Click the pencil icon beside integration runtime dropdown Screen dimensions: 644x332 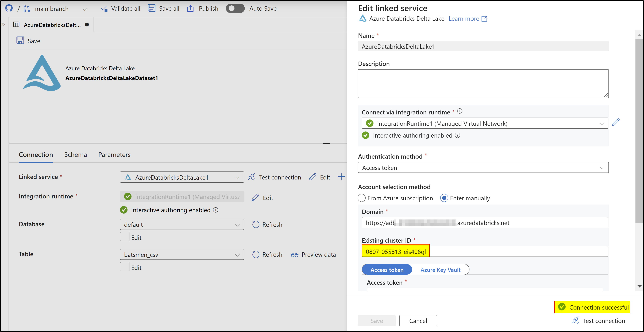click(616, 122)
